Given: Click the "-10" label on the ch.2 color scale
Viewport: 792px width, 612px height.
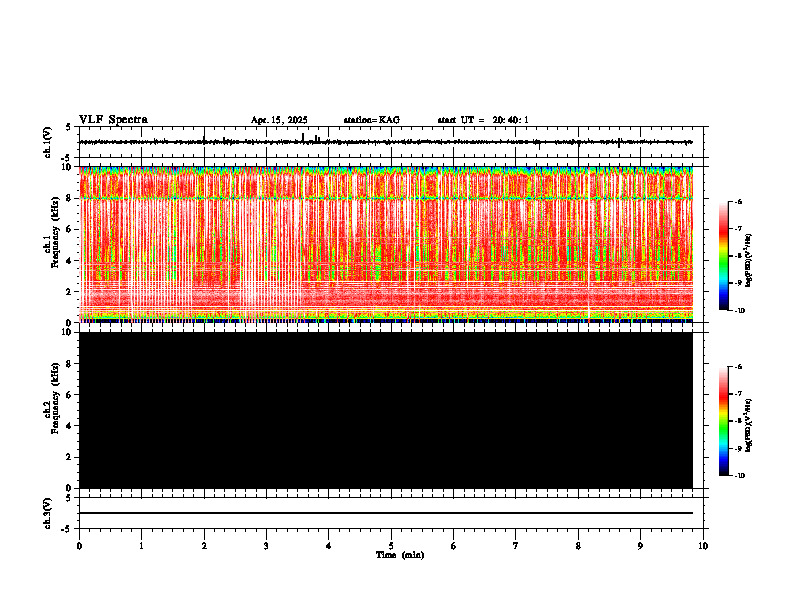Looking at the screenshot, I should click(739, 476).
